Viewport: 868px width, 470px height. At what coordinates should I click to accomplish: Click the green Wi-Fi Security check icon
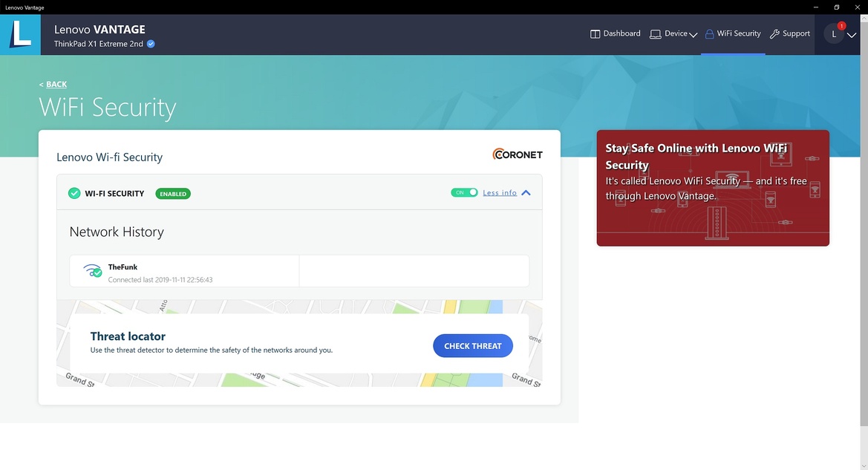74,193
